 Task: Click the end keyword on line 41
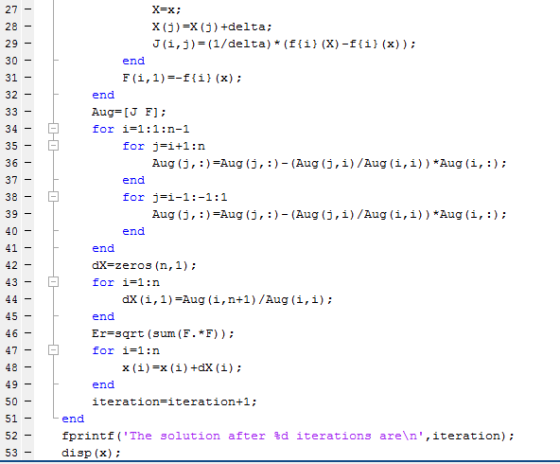[x=103, y=249]
